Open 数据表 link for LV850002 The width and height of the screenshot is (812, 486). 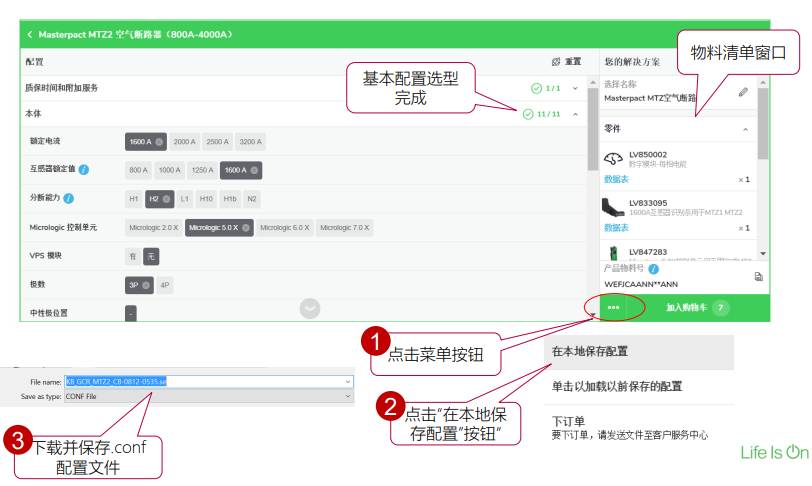[616, 179]
